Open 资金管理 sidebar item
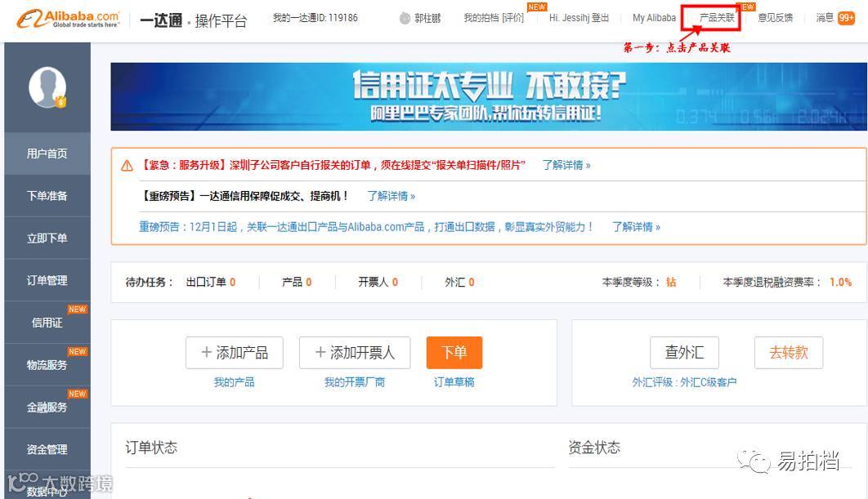Image resolution: width=868 pixels, height=499 pixels. tap(47, 449)
